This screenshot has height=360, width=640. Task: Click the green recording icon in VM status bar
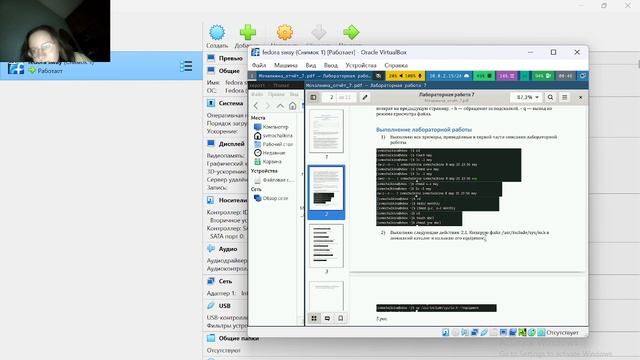pyautogui.click(x=522, y=333)
